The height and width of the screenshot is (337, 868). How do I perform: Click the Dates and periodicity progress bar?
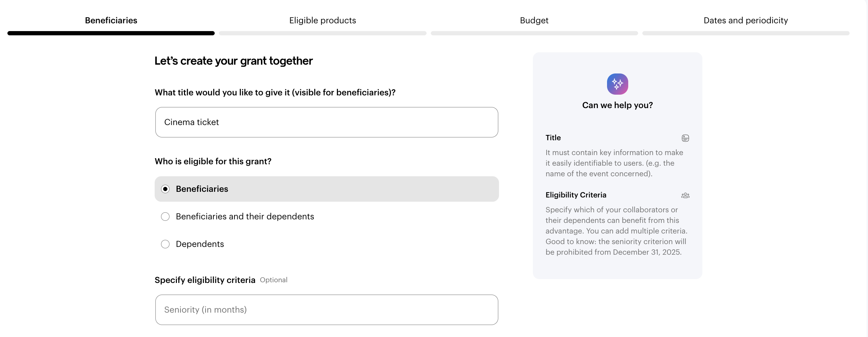(x=745, y=33)
